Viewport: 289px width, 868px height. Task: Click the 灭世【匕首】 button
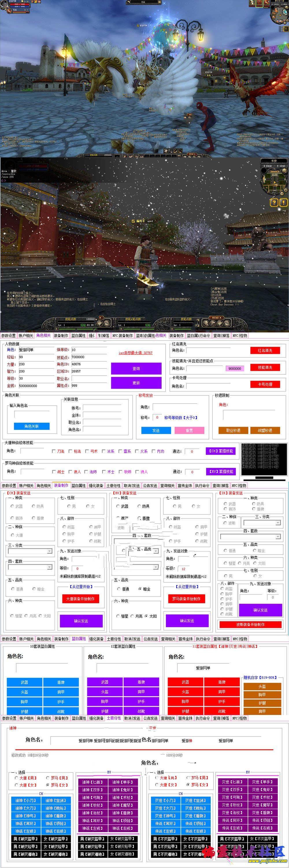(232, 782)
